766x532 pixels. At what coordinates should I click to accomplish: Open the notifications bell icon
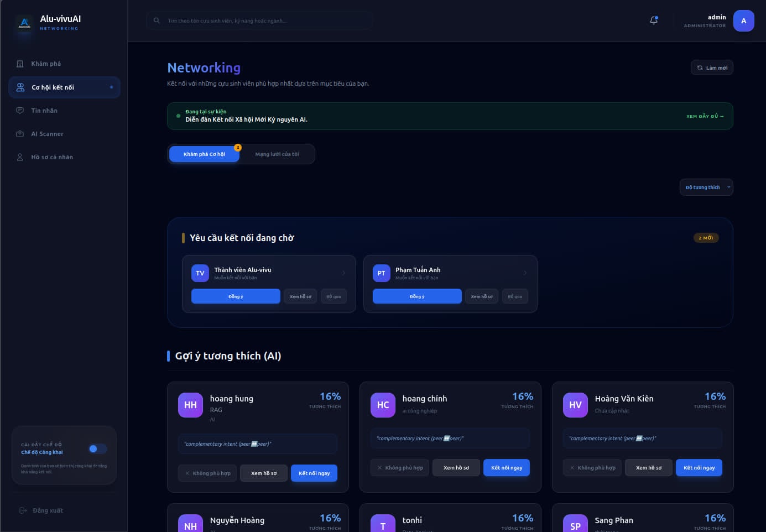click(654, 20)
